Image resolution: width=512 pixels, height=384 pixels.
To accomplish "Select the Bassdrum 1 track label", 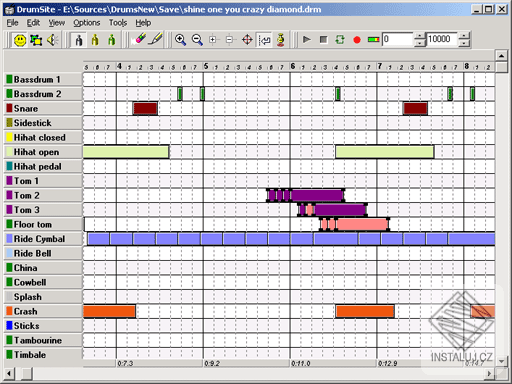I will point(43,79).
